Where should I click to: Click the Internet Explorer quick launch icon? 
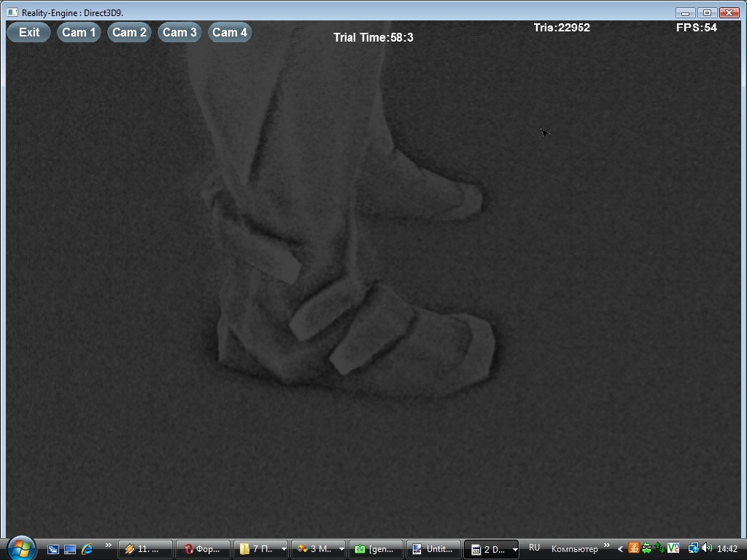tap(87, 549)
